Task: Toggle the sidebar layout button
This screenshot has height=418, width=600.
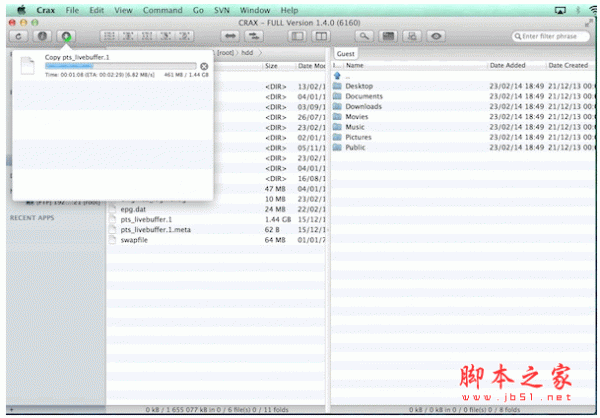Action: click(x=297, y=36)
